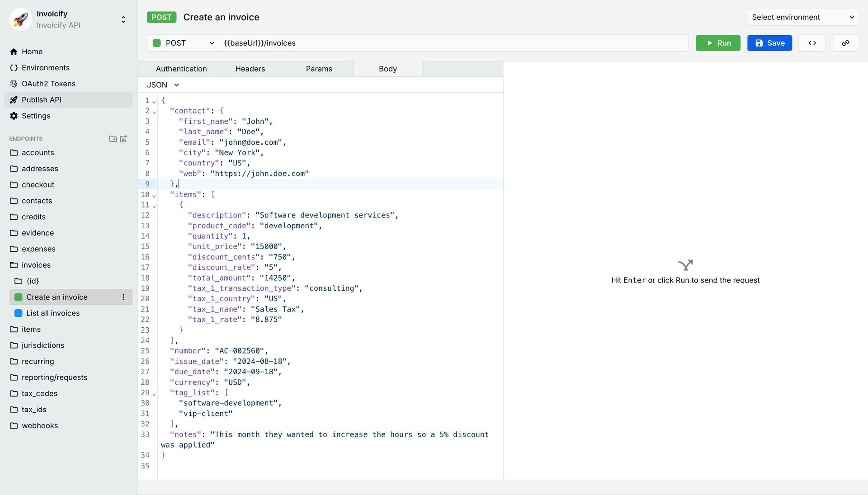Click the "2024-09-18" due date value
868x495 pixels.
point(250,372)
